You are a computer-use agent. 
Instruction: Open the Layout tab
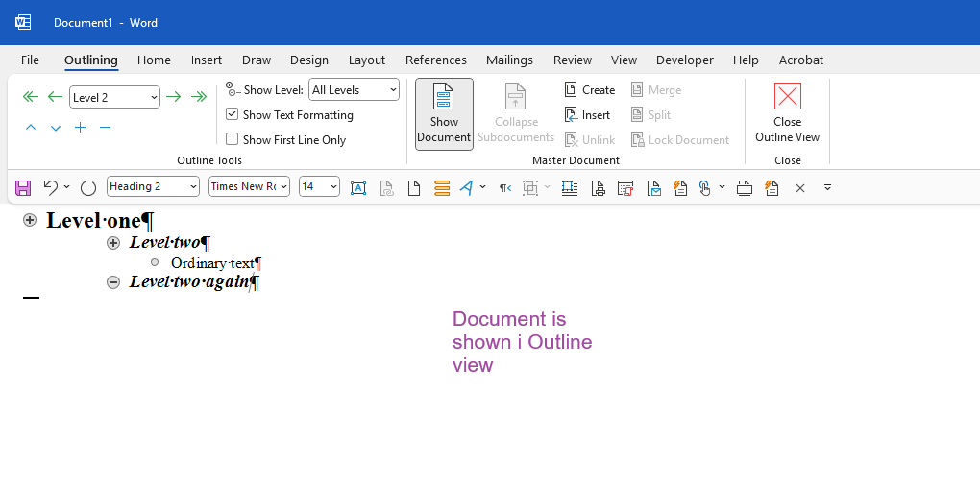click(x=367, y=60)
